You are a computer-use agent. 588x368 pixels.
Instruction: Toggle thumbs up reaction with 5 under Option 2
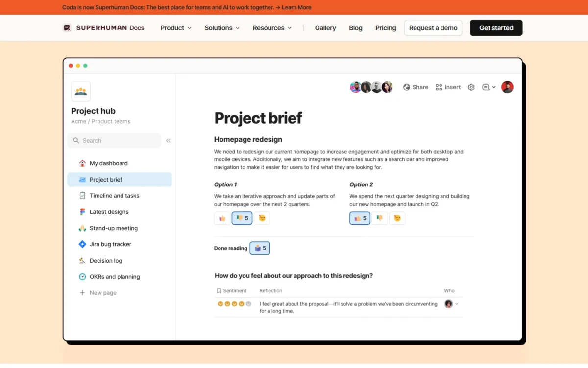(360, 218)
